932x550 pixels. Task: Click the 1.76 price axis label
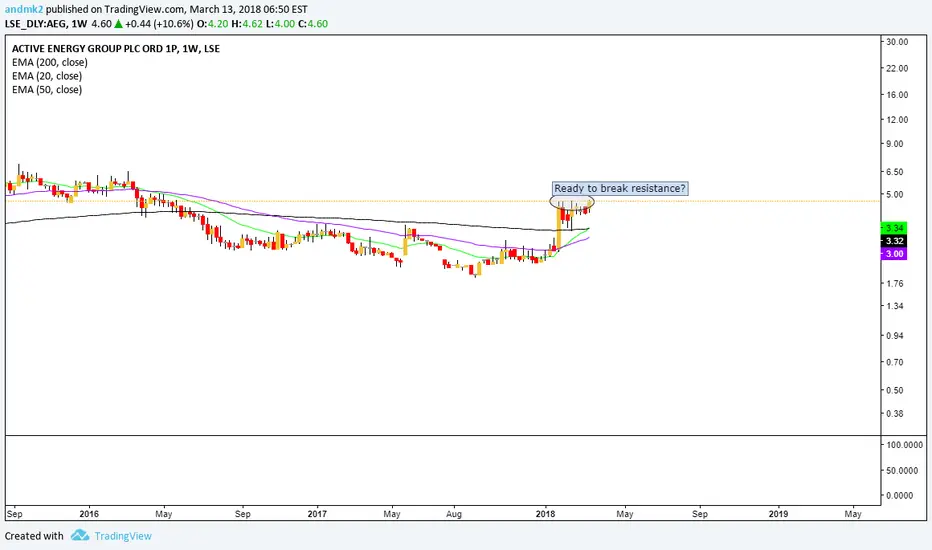pos(895,284)
